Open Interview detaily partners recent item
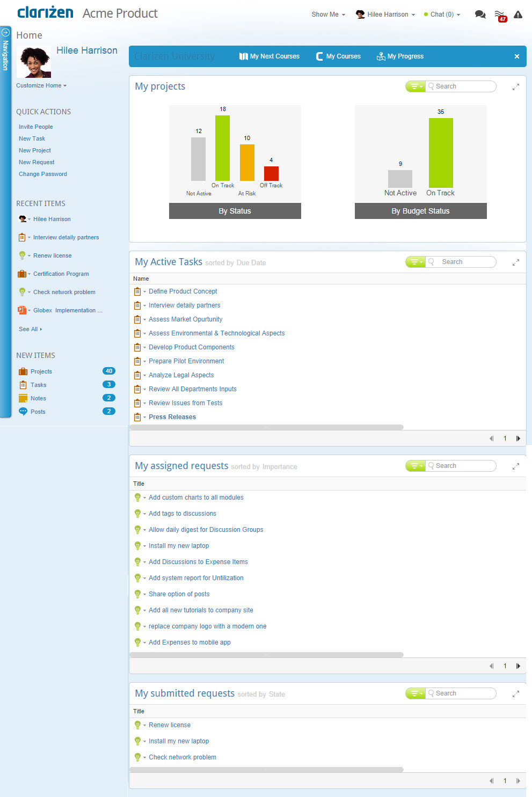This screenshot has height=797, width=532. 66,237
